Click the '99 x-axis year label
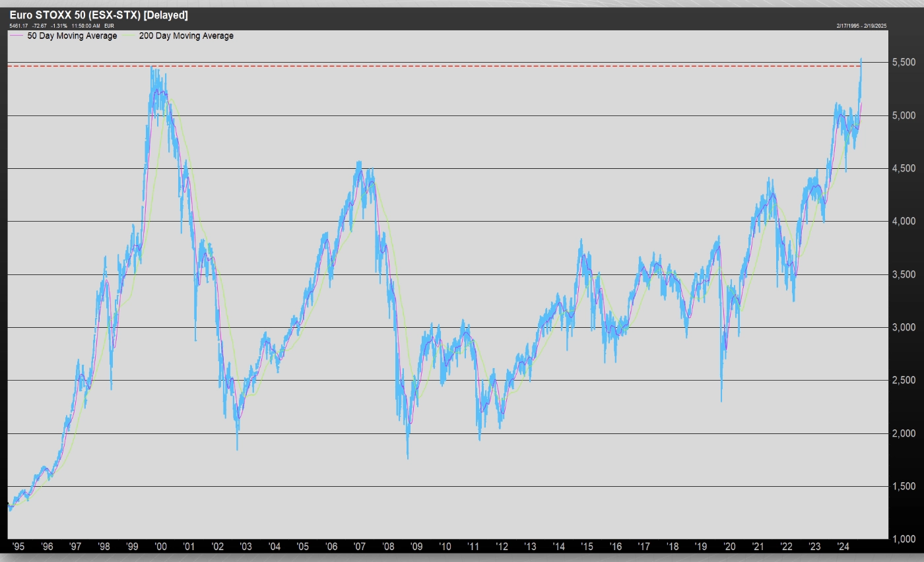The width and height of the screenshot is (924, 562). point(132,546)
